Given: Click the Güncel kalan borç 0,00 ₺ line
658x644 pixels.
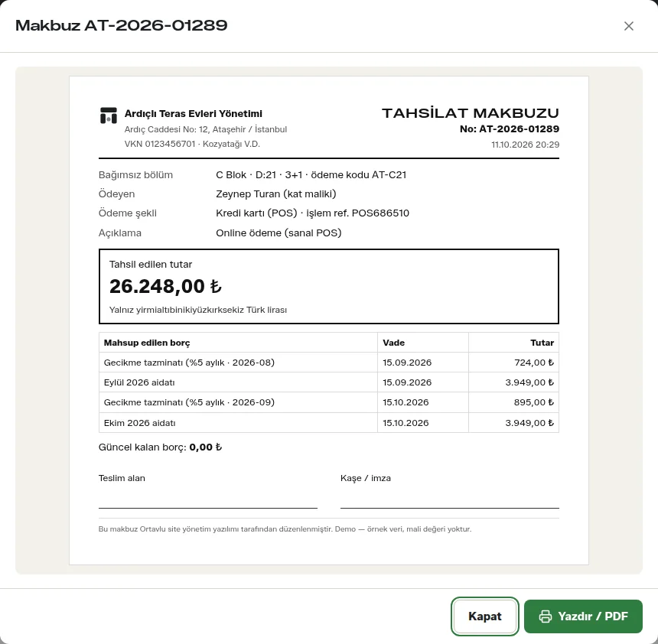Looking at the screenshot, I should click(161, 447).
